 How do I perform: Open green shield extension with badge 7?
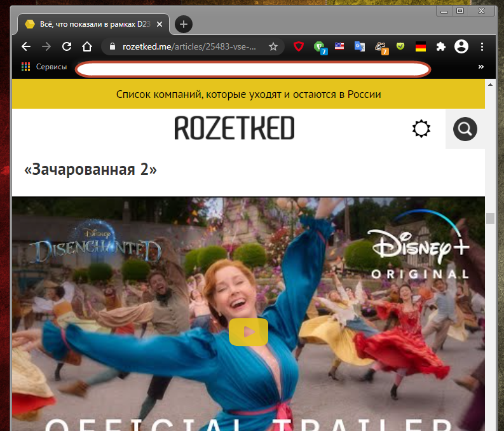click(x=320, y=48)
